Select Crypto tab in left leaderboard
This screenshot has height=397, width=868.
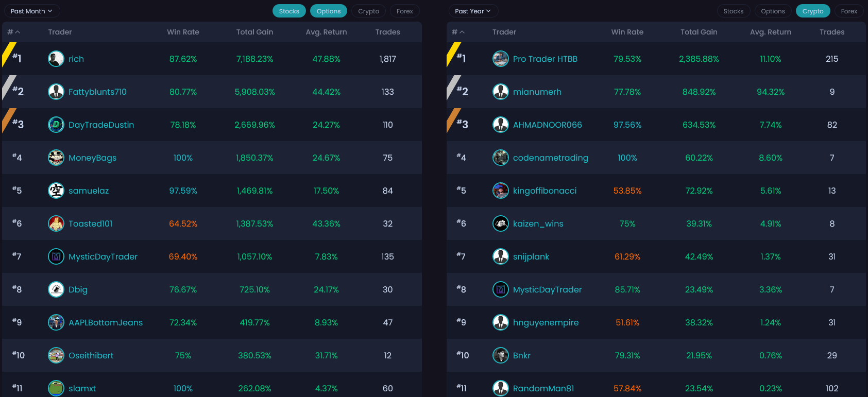(368, 11)
